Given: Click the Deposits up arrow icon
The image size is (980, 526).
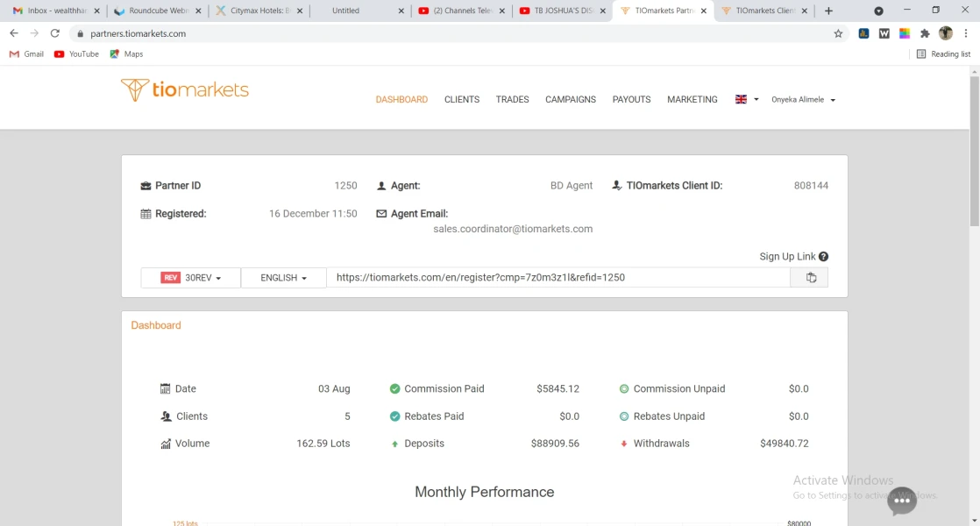Looking at the screenshot, I should tap(394, 444).
